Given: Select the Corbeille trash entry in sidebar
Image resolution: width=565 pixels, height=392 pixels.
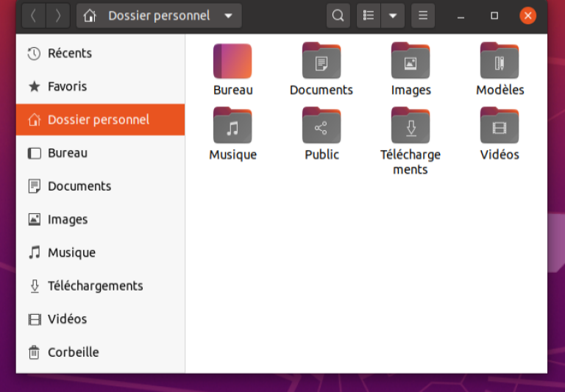Looking at the screenshot, I should click(101, 352).
